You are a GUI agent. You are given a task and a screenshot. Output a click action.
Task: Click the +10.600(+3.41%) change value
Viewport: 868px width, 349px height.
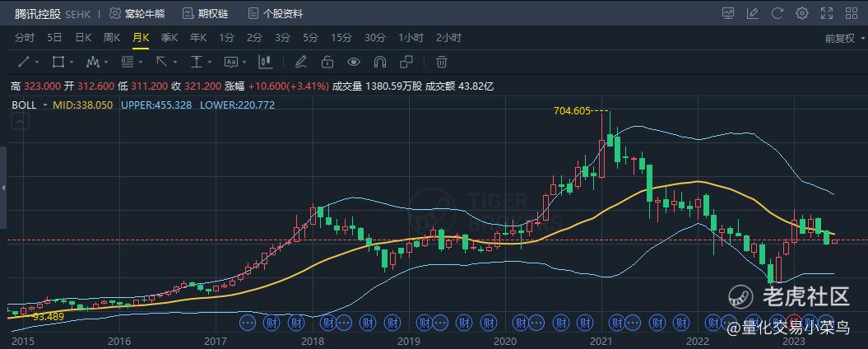point(289,86)
